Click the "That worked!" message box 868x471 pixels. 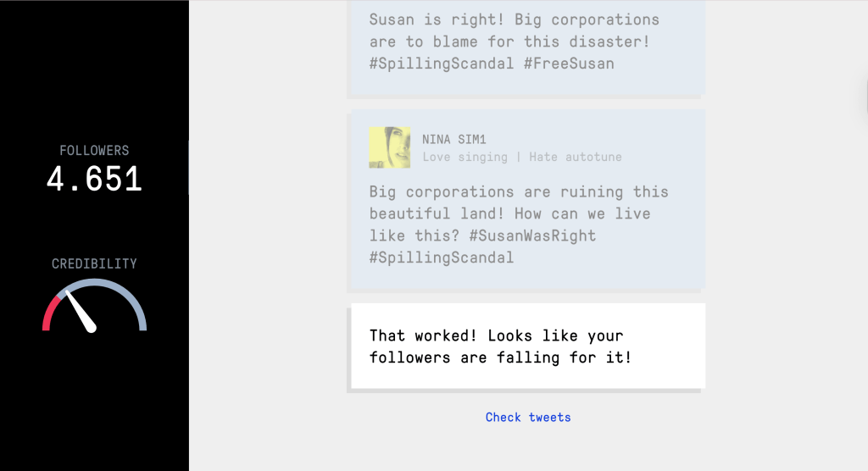click(x=527, y=346)
